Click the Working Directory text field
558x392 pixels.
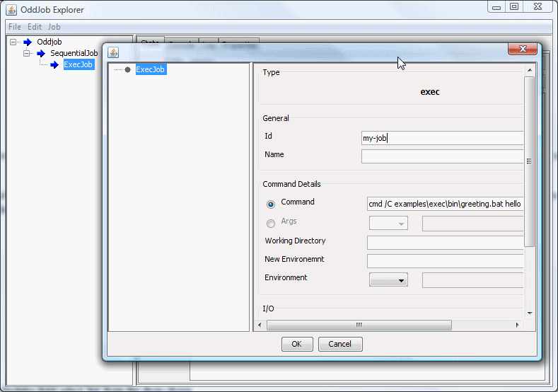445,243
